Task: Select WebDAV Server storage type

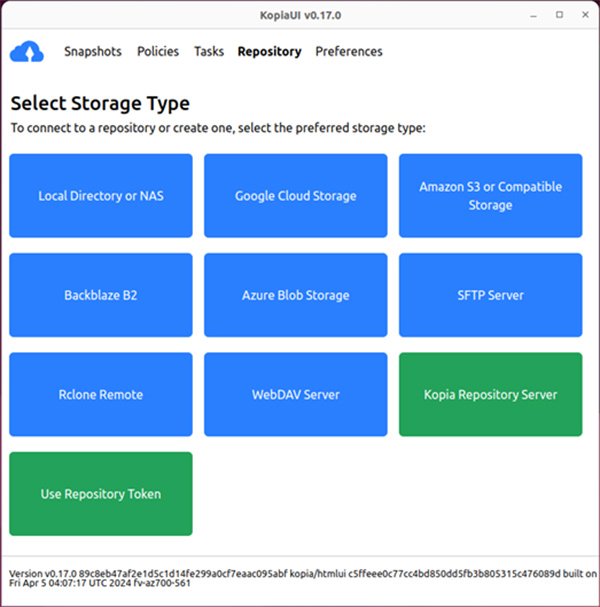Action: pyautogui.click(x=295, y=394)
